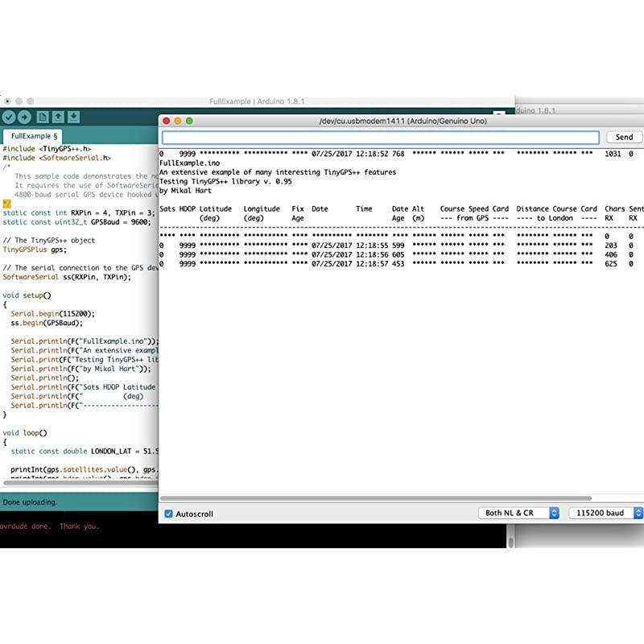
Task: Select the FullExample sketch tab
Action: 34,136
